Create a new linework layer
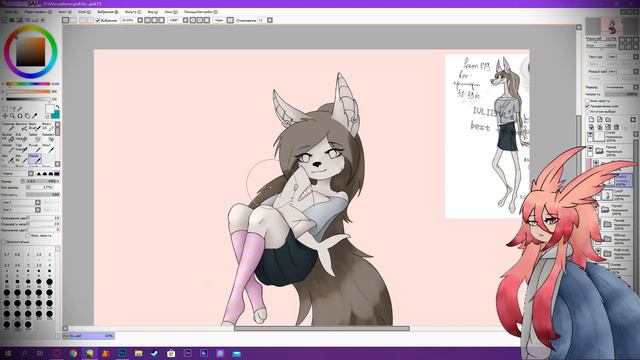Image resolution: width=640 pixels, height=360 pixels. pos(600,119)
